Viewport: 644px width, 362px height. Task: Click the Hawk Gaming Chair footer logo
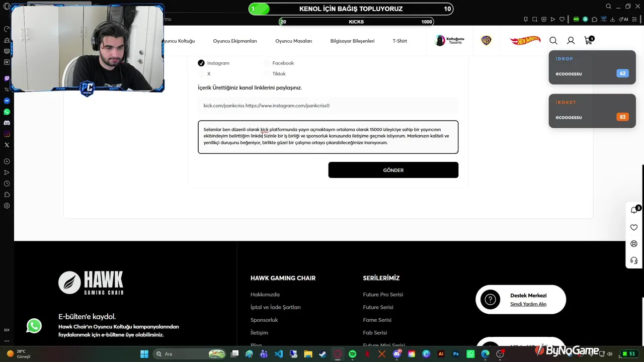(x=91, y=283)
